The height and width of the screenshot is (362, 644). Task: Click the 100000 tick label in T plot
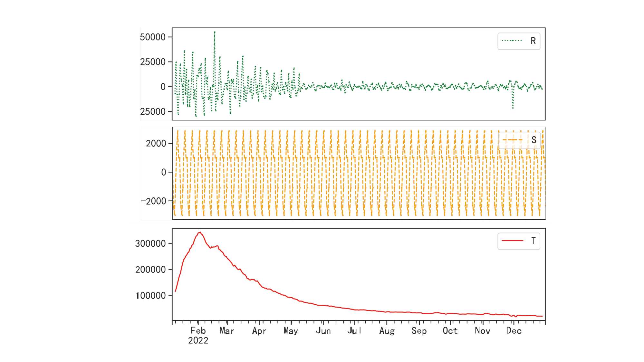(150, 296)
